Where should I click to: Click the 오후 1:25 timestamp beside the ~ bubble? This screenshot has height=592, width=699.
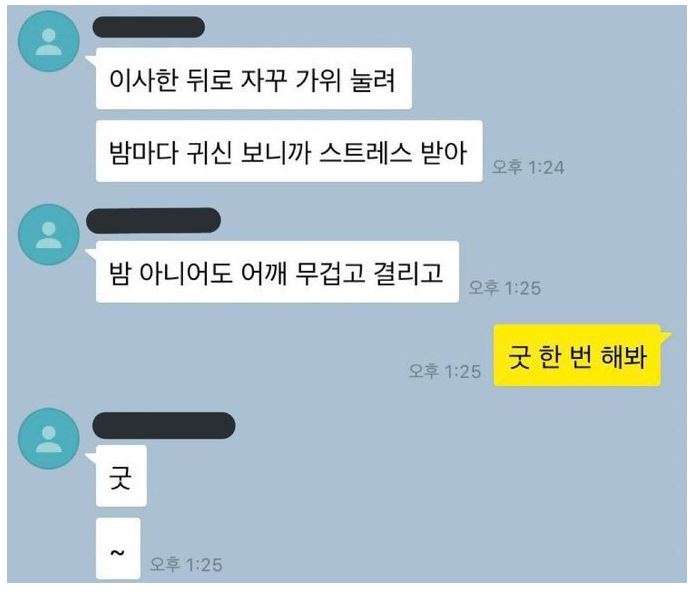coord(186,565)
